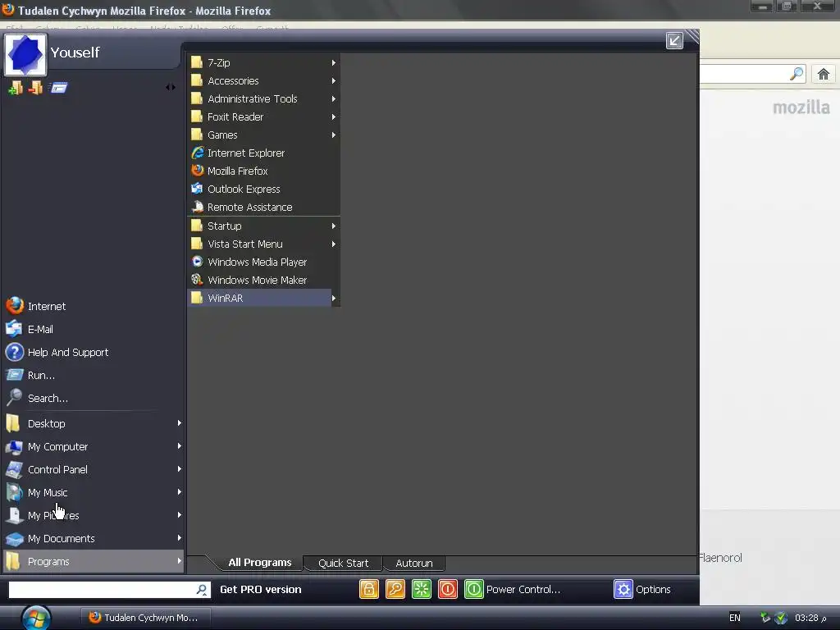The image size is (840, 630).
Task: Expand the Desktop submenu
Action: (x=94, y=423)
